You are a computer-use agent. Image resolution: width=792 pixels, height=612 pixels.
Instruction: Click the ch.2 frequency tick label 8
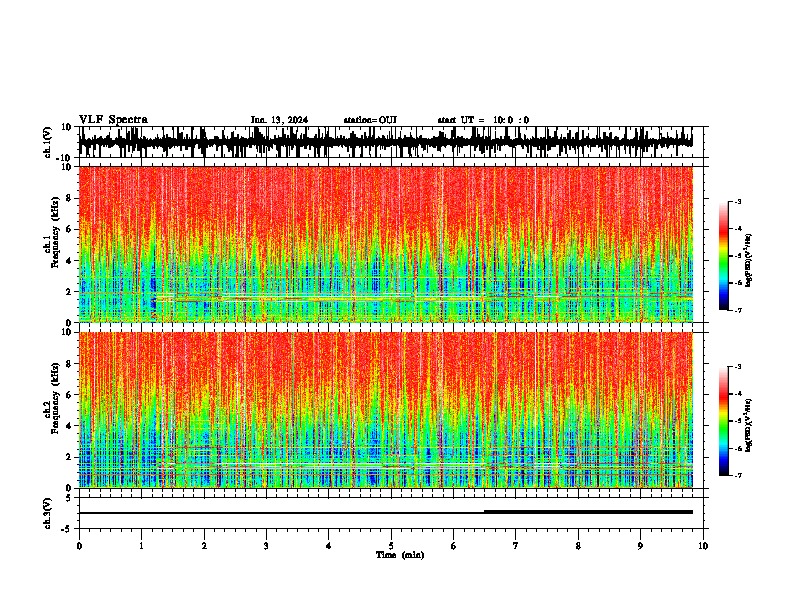[x=70, y=364]
